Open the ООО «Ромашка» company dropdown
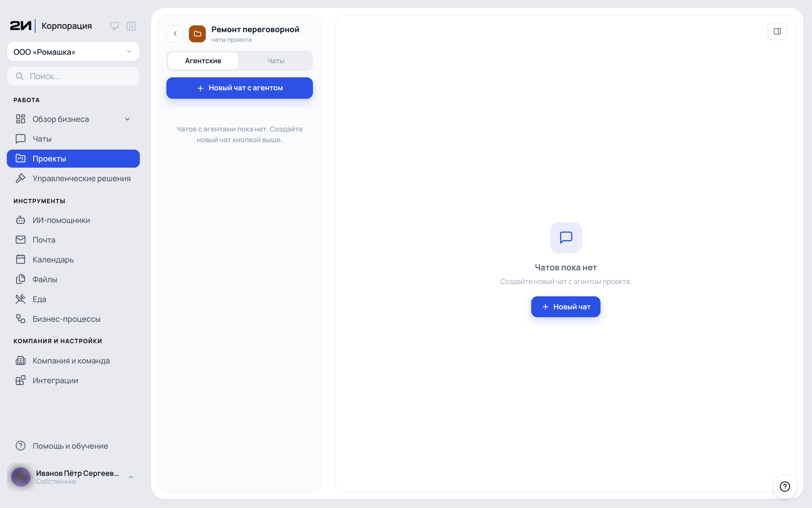Viewport: 812px width, 508px height. pyautogui.click(x=73, y=51)
